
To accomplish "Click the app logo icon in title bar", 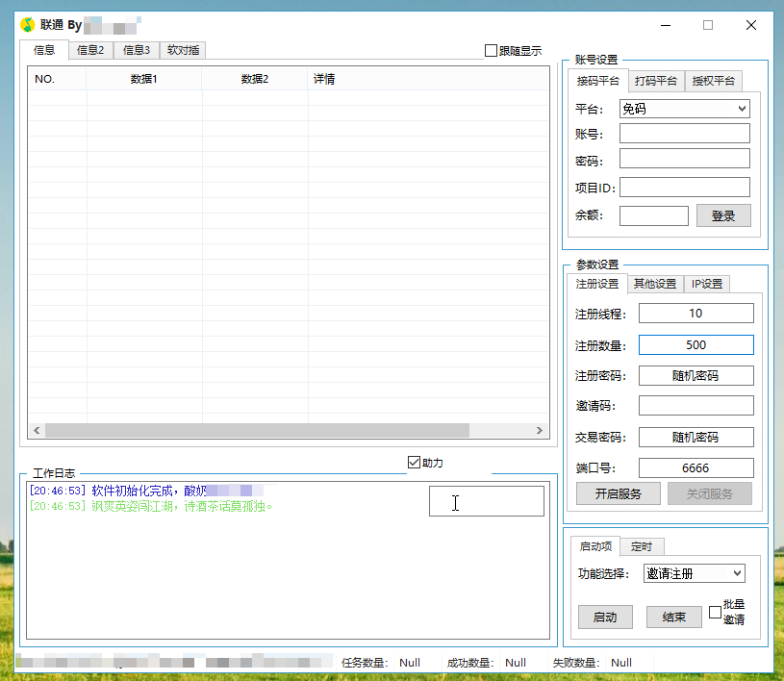I will coord(28,25).
